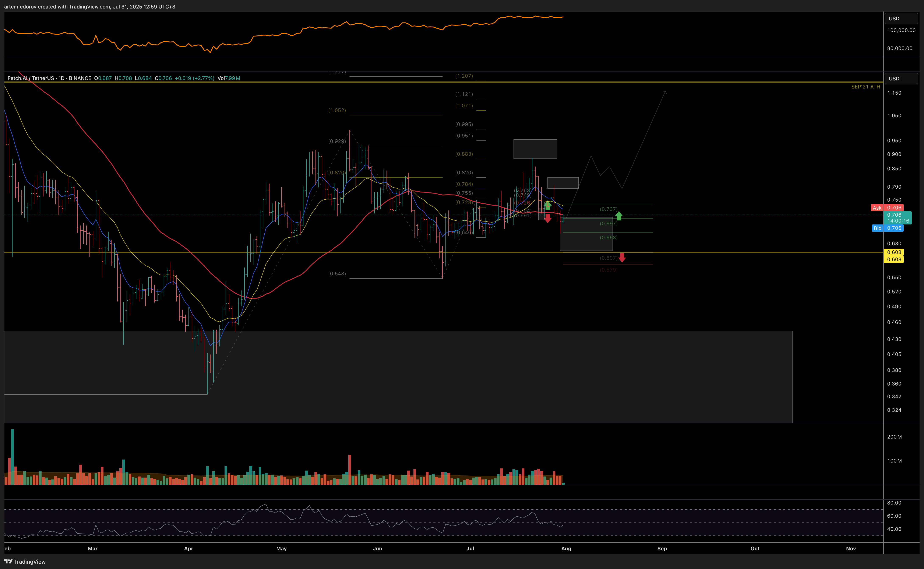Click the 80.00 RSI scale value
The image size is (924, 569).
click(x=894, y=503)
